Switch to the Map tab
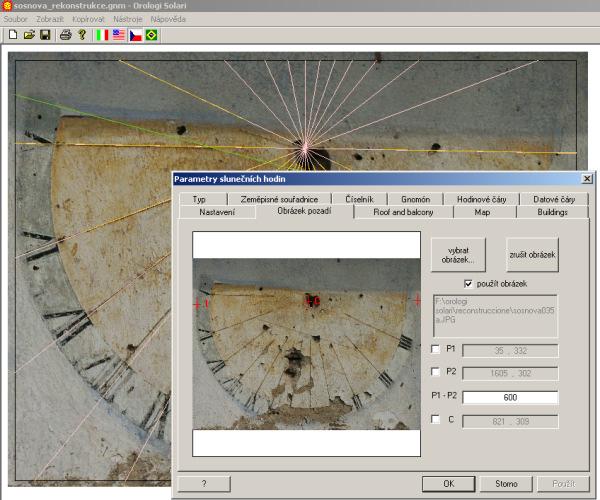 483,212
